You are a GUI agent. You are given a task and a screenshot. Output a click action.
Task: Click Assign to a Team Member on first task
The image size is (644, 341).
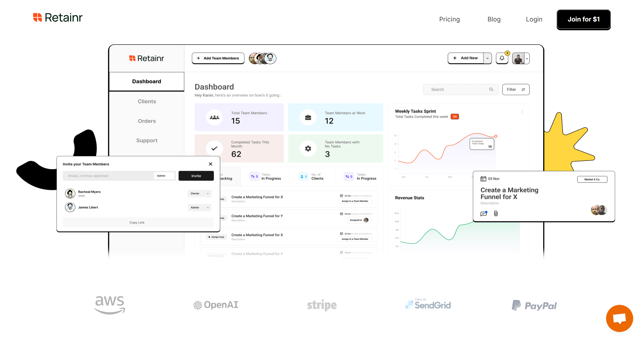[355, 201]
